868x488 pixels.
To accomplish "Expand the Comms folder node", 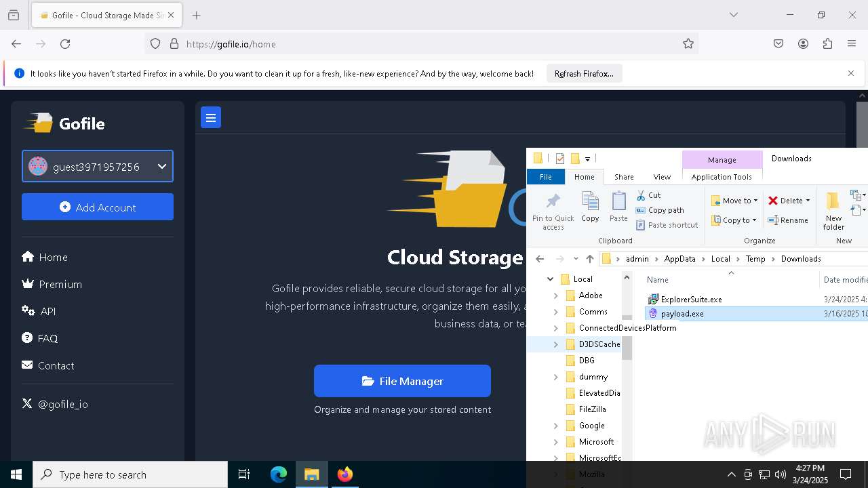I will click(556, 312).
